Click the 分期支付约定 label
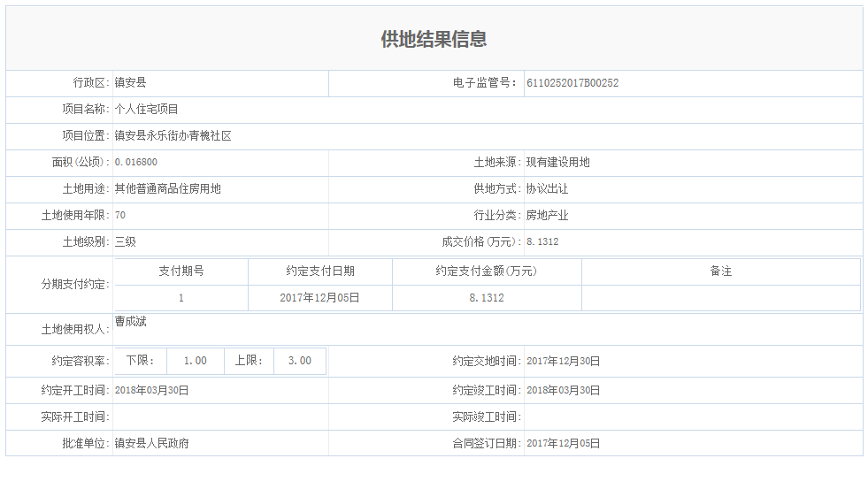The image size is (868, 489). click(75, 285)
